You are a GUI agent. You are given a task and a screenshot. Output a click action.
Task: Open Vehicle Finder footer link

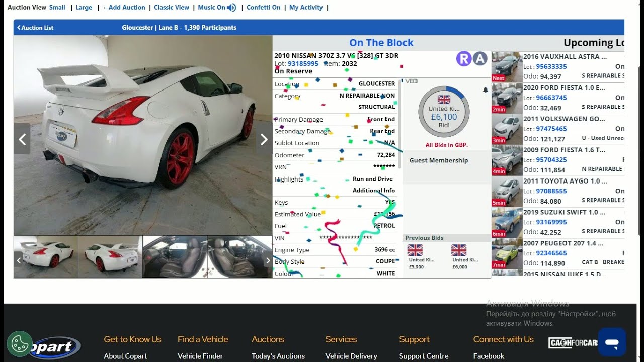(x=200, y=356)
